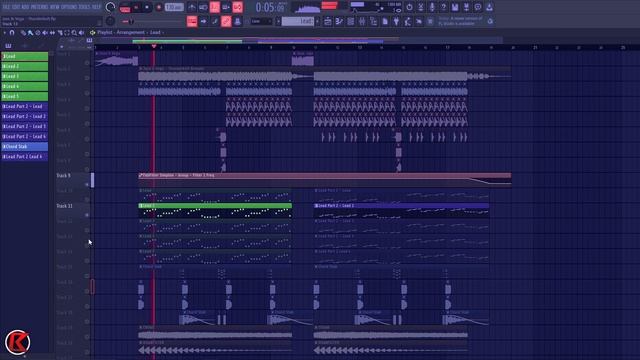Screen dimensions: 640x360
Task: Open the ADD menu
Action: pyautogui.click(x=25, y=7)
